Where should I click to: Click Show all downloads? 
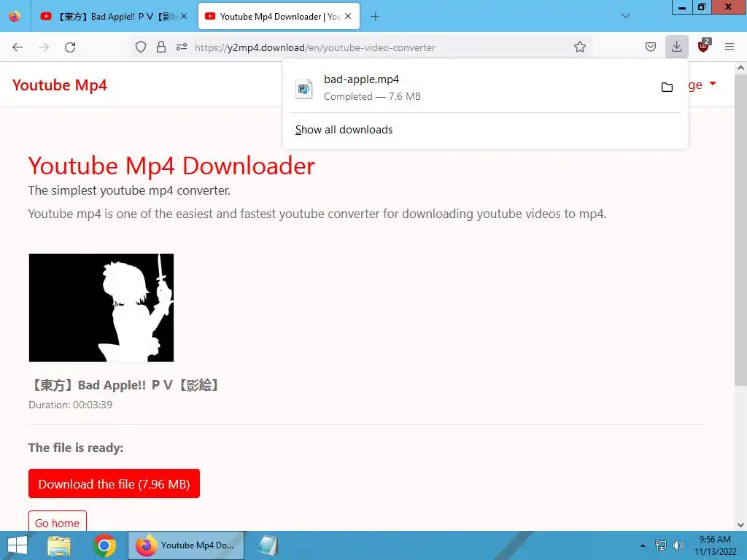[x=344, y=130]
